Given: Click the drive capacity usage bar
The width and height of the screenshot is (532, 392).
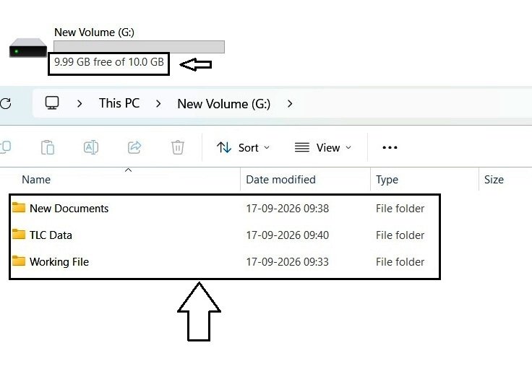Looking at the screenshot, I should pyautogui.click(x=139, y=47).
